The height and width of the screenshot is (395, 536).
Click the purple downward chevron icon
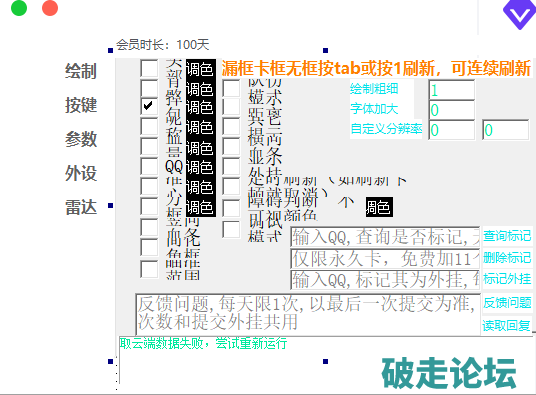520,14
